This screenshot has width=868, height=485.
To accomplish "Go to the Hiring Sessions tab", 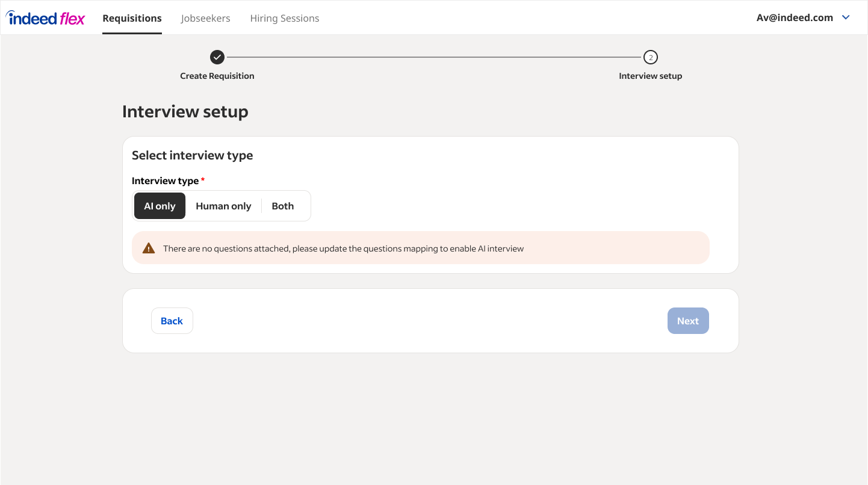I will [x=285, y=18].
